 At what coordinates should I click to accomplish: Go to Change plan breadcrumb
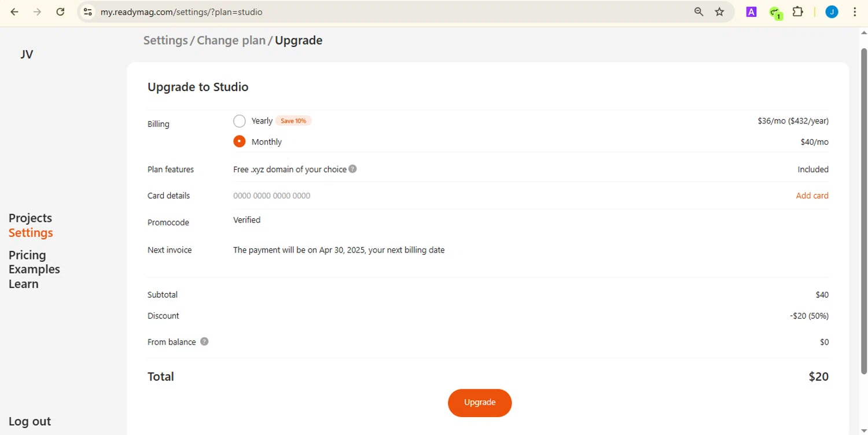pyautogui.click(x=231, y=41)
